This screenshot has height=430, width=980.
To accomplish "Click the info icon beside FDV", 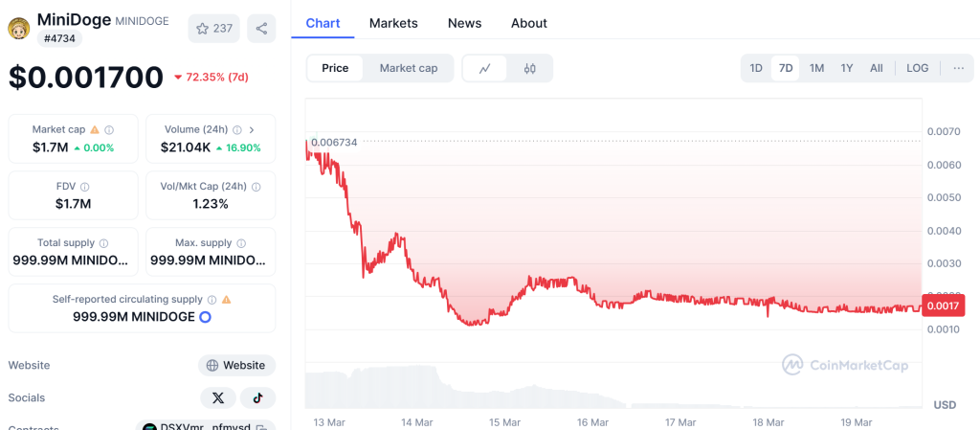I will (85, 187).
